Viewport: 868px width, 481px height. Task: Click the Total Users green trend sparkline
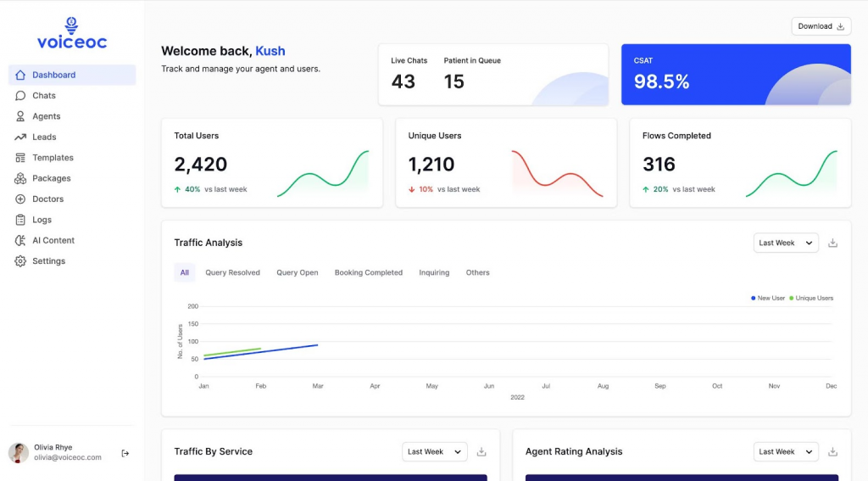[323, 173]
